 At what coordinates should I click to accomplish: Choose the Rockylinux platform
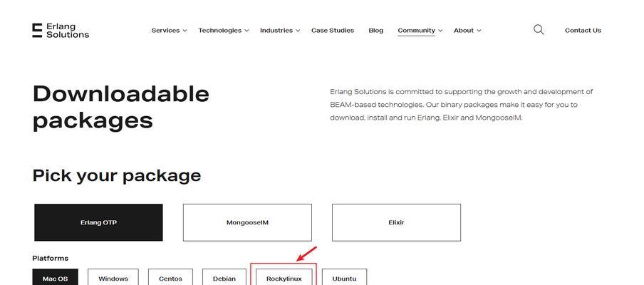284,277
